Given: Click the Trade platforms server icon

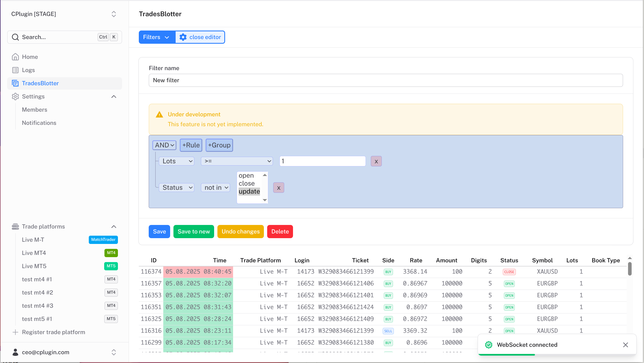Looking at the screenshot, I should (15, 227).
